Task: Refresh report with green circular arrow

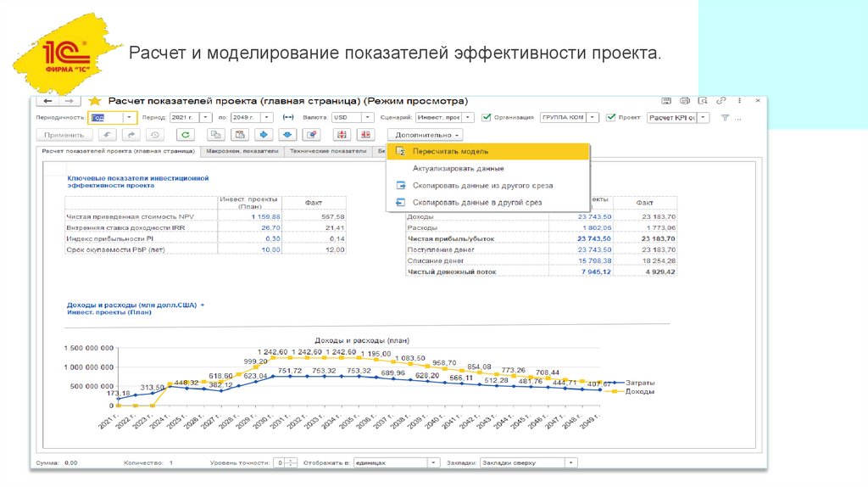Action: coord(186,135)
